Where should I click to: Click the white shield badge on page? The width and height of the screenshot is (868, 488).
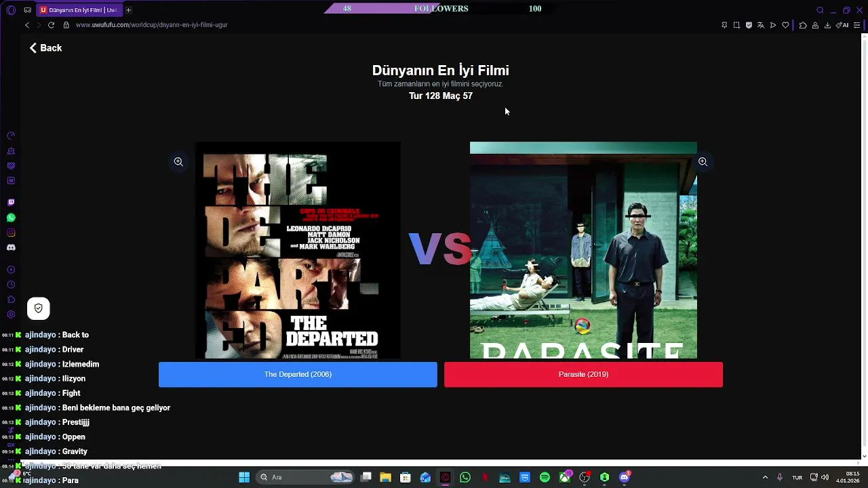(39, 308)
